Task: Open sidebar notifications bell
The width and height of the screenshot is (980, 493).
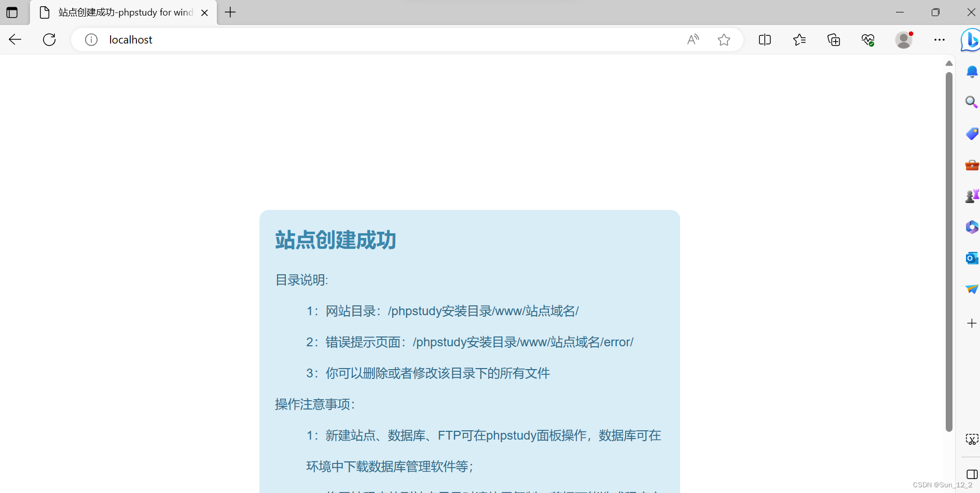Action: (x=972, y=72)
